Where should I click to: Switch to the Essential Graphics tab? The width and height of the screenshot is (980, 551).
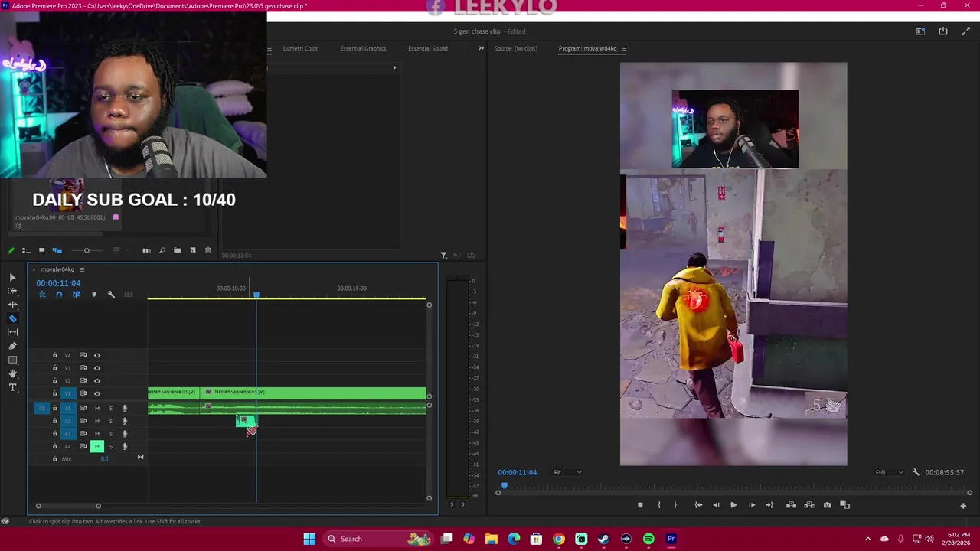(x=363, y=48)
